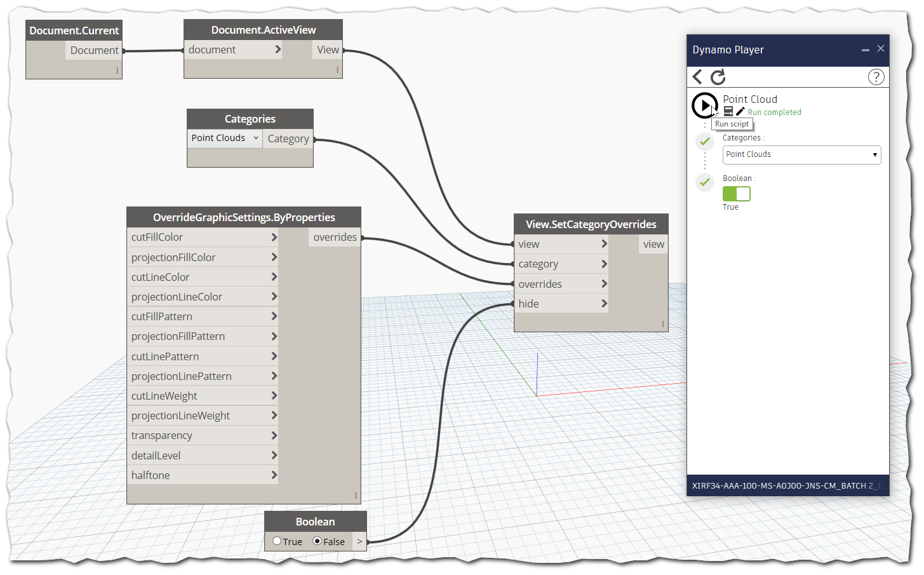The image size is (924, 575).
Task: Click the cutLineWeight input port
Action: (x=203, y=396)
